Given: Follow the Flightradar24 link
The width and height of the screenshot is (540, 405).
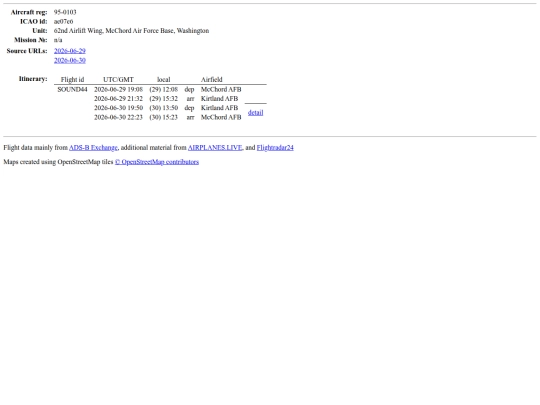Looking at the screenshot, I should (x=275, y=148).
